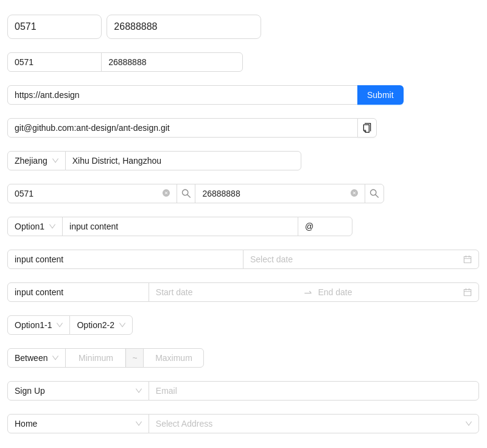
Task: Open the Option1-1 dropdown
Action: click(39, 325)
